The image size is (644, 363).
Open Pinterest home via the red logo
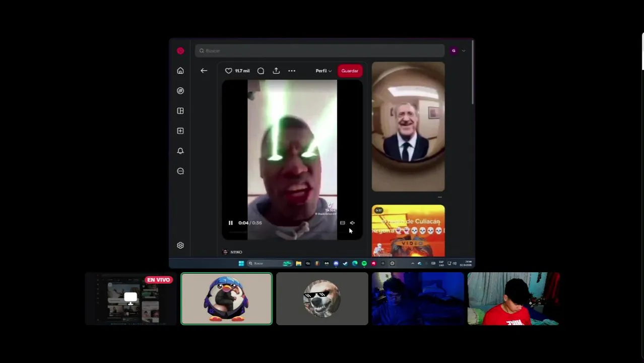[x=180, y=51]
